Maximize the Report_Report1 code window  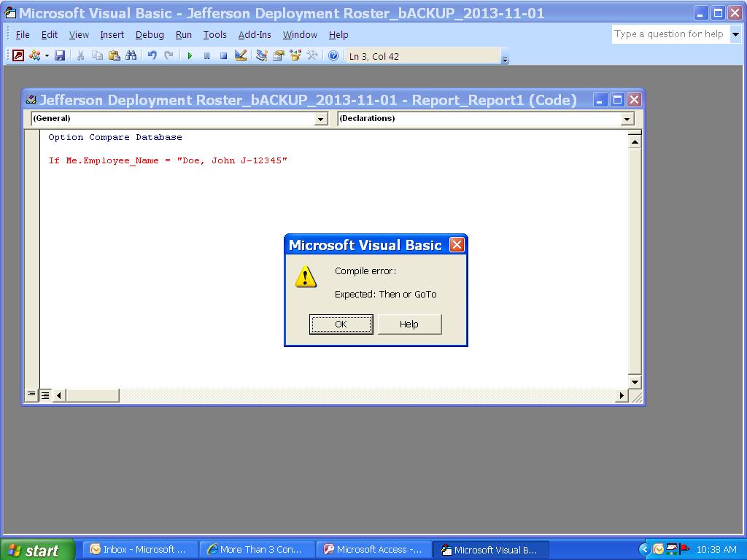[617, 99]
